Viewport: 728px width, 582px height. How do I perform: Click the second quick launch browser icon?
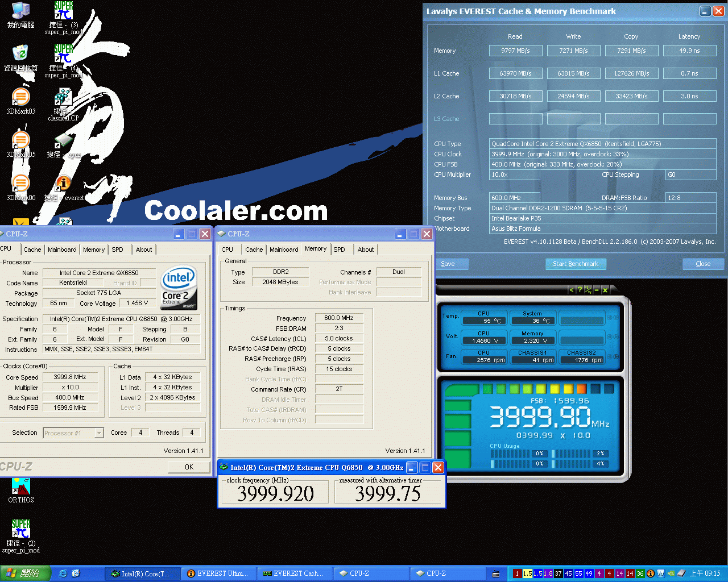pos(76,573)
